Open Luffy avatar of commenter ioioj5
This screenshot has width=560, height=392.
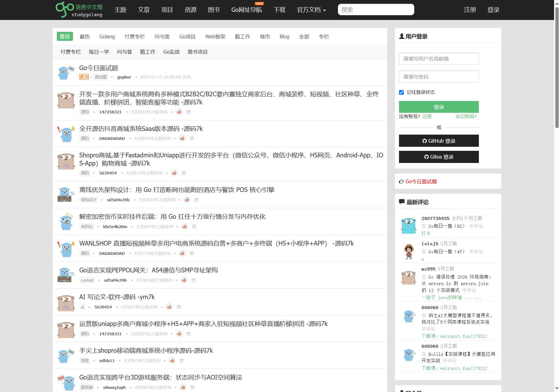(409, 251)
